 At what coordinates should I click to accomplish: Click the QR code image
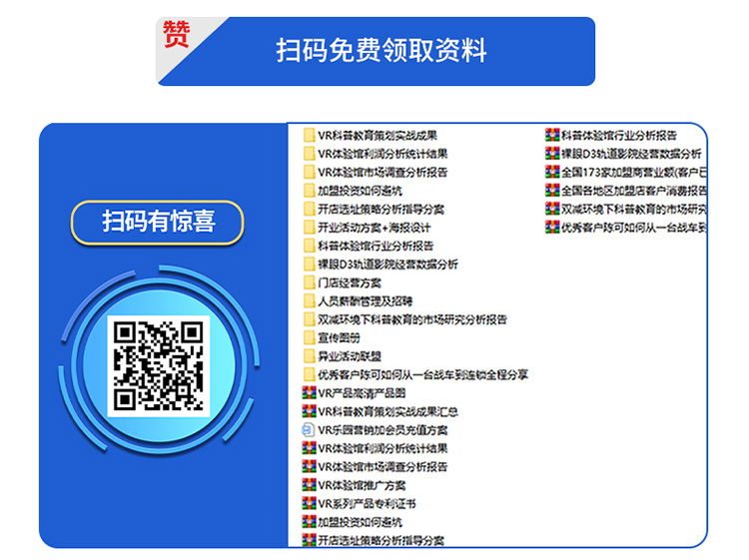158,365
